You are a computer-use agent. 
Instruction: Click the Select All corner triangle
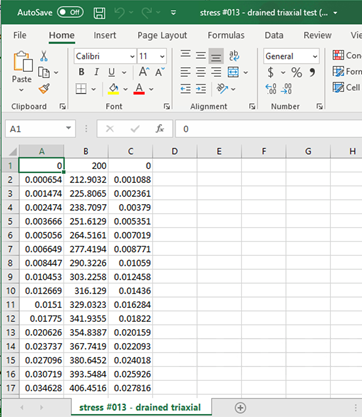point(12,152)
